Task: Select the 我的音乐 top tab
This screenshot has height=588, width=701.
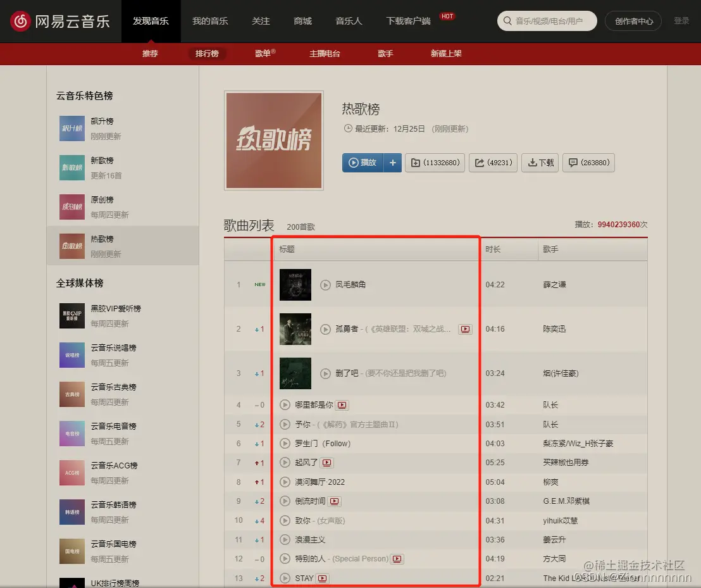Action: (x=210, y=21)
